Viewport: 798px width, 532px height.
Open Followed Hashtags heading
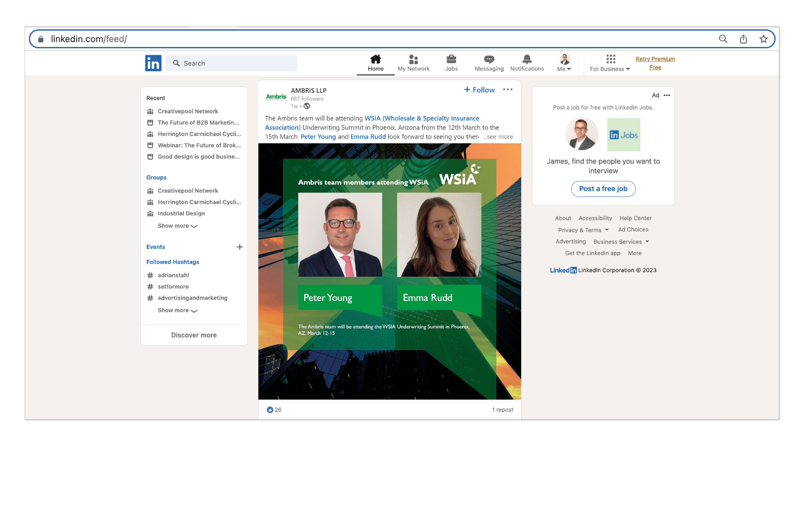[x=173, y=262]
